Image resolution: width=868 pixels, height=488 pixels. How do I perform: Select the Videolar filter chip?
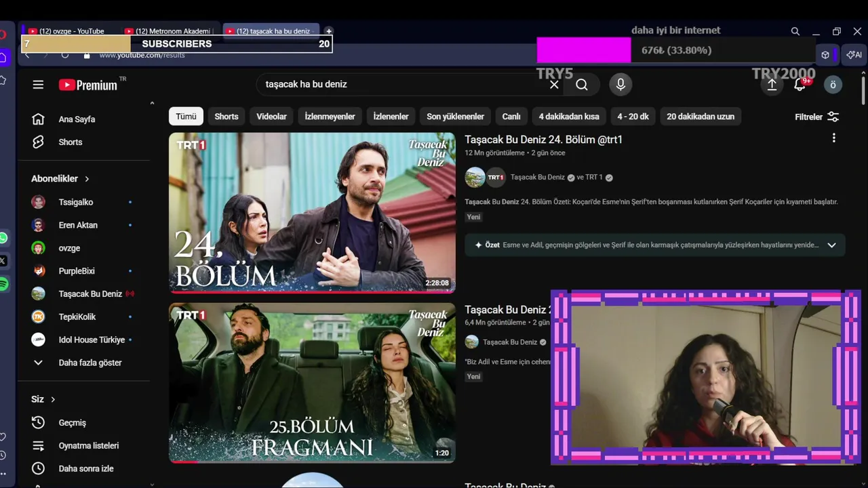coord(271,117)
